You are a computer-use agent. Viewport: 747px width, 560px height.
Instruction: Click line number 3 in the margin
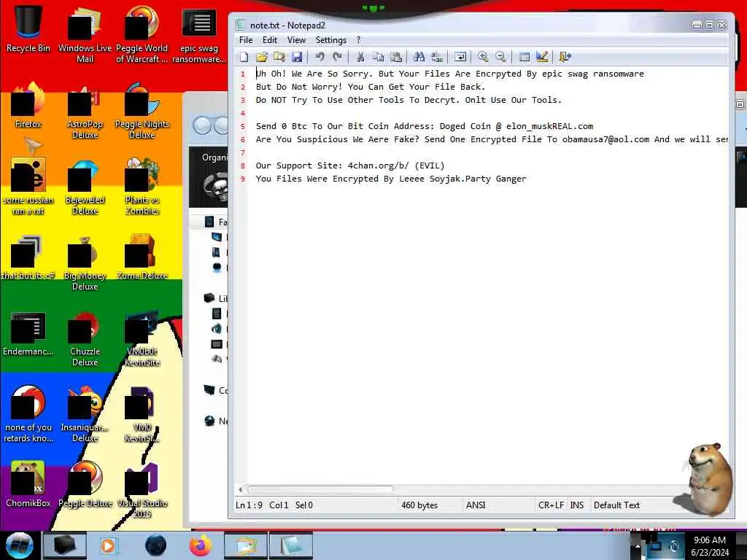coord(242,100)
